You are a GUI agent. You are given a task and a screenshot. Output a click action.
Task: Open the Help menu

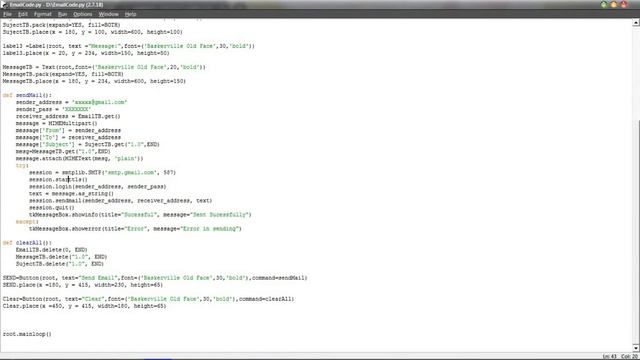click(131, 14)
